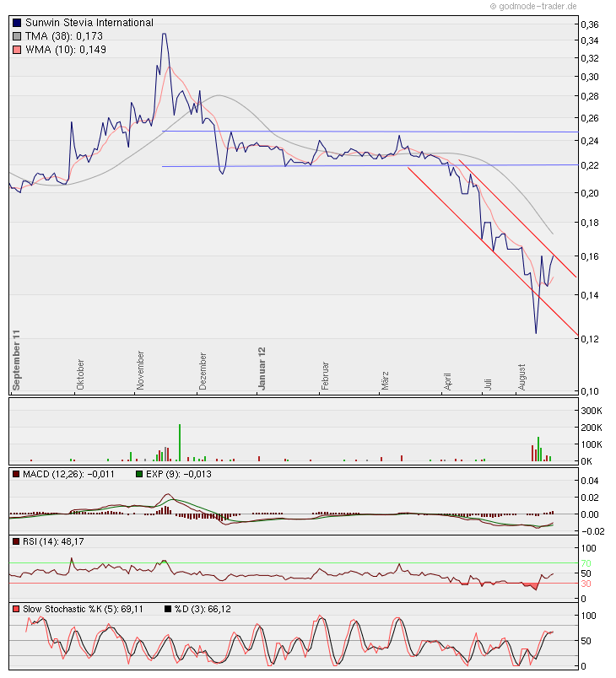The width and height of the screenshot is (616, 678).
Task: Click the 0,30 price axis value
Action: point(590,77)
